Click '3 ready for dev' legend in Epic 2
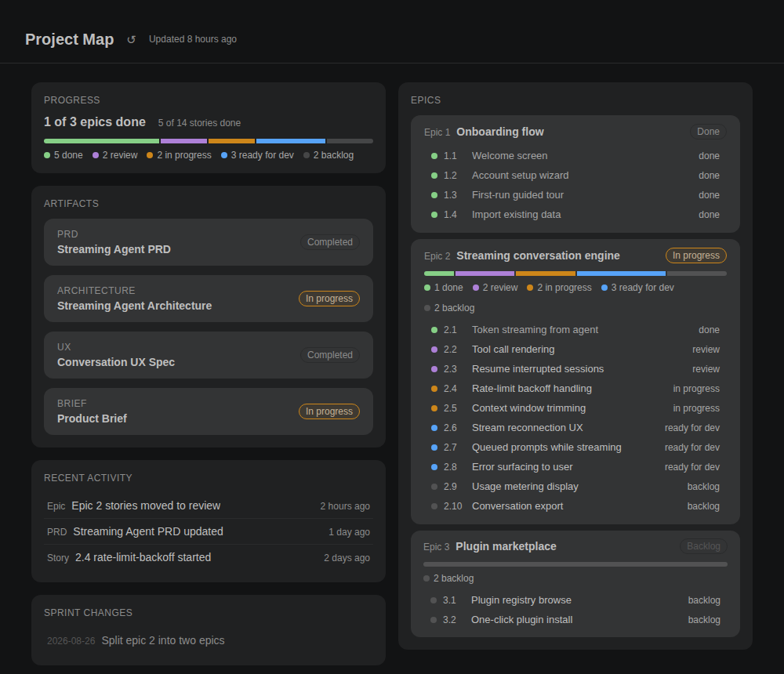This screenshot has height=674, width=784. [x=637, y=288]
